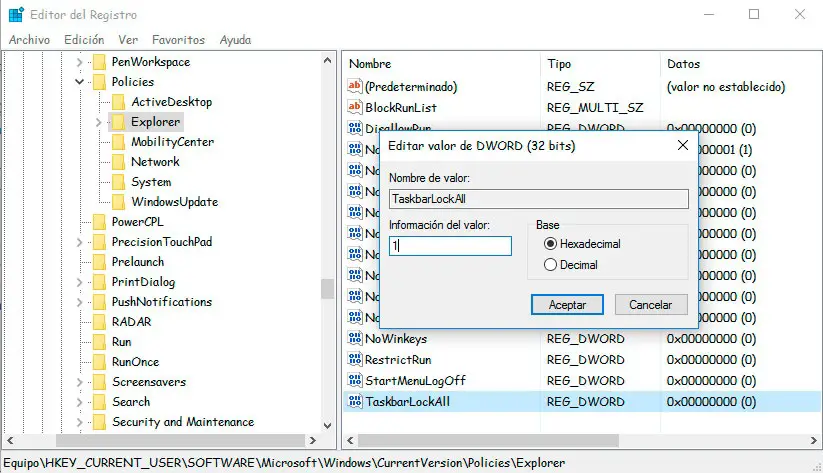Screen dimensions: 823x473
Task: Click the string icon of (Predeterminado) value
Action: click(355, 86)
